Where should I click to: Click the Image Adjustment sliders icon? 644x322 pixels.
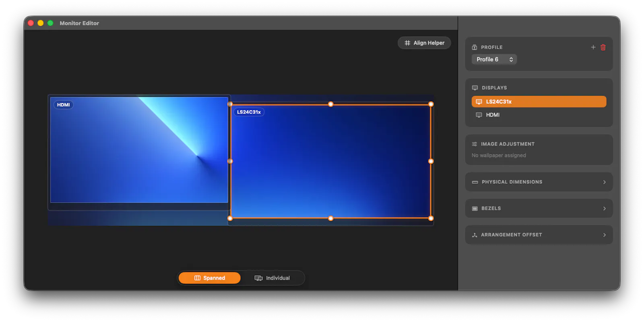tap(475, 144)
